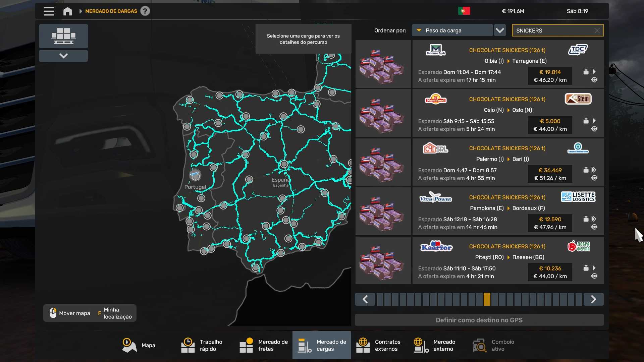
Task: Click double-arrow icon on Palermo–Bari offer
Action: point(594,170)
